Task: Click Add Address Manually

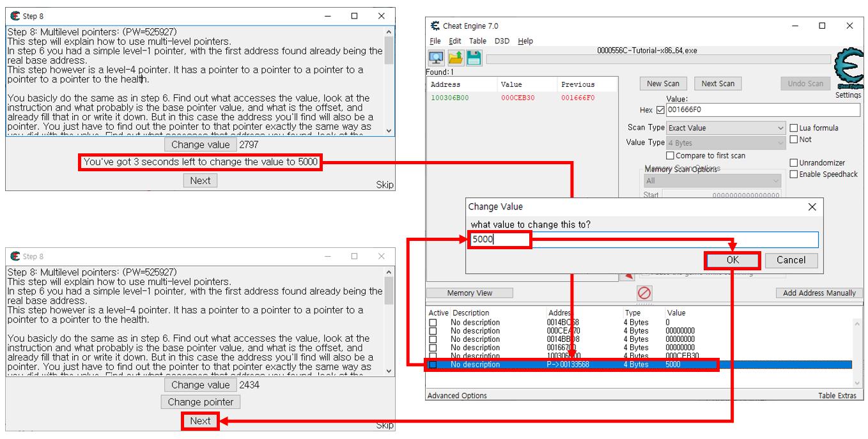Action: (x=819, y=293)
